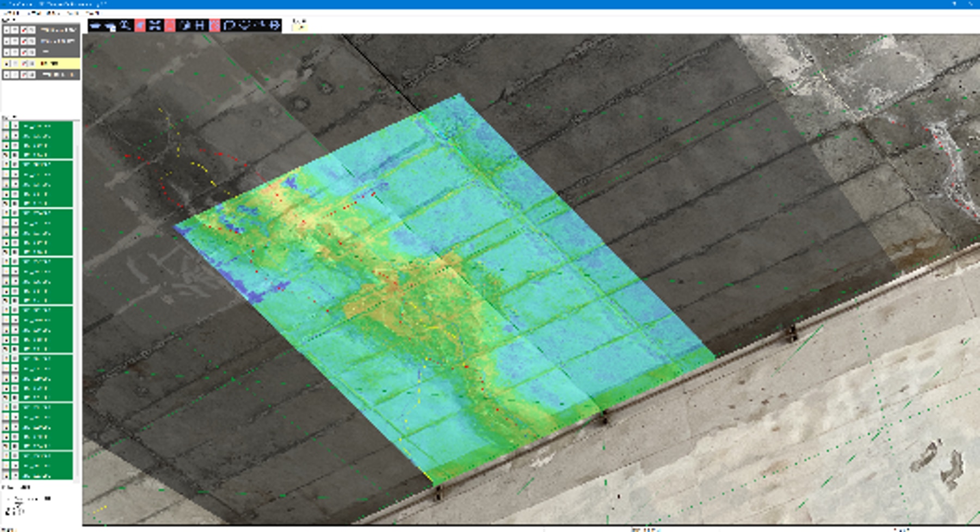This screenshot has width=980, height=532.
Task: Click the small yellow box right of the toolbar
Action: 299,27
